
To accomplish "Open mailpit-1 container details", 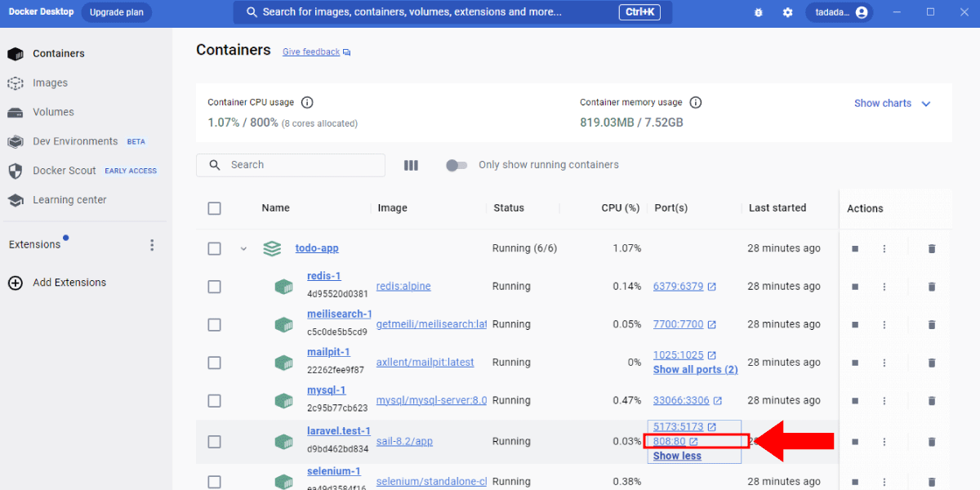I will tap(328, 352).
